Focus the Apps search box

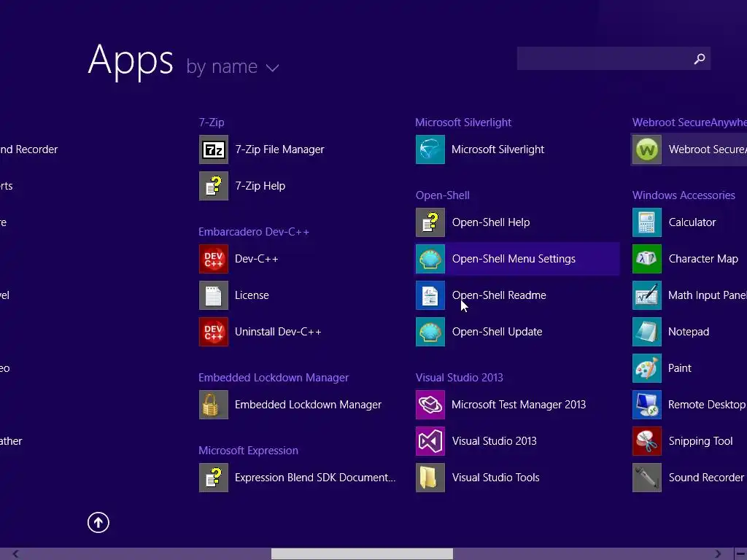pyautogui.click(x=614, y=58)
